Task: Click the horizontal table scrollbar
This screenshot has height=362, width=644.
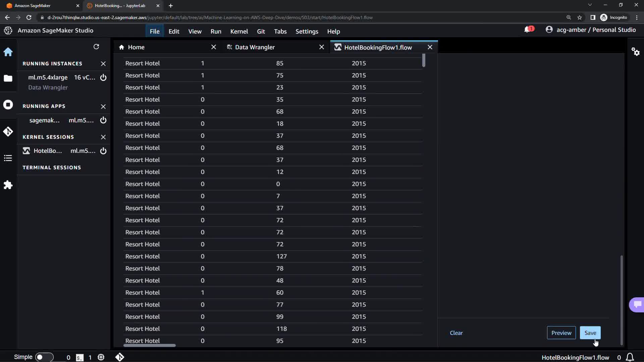Action: point(150,345)
